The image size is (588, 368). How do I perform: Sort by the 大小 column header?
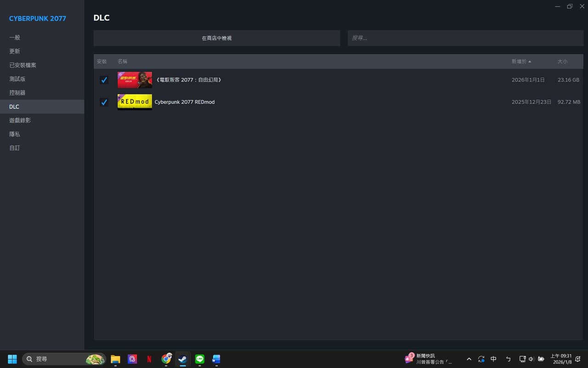pyautogui.click(x=563, y=61)
